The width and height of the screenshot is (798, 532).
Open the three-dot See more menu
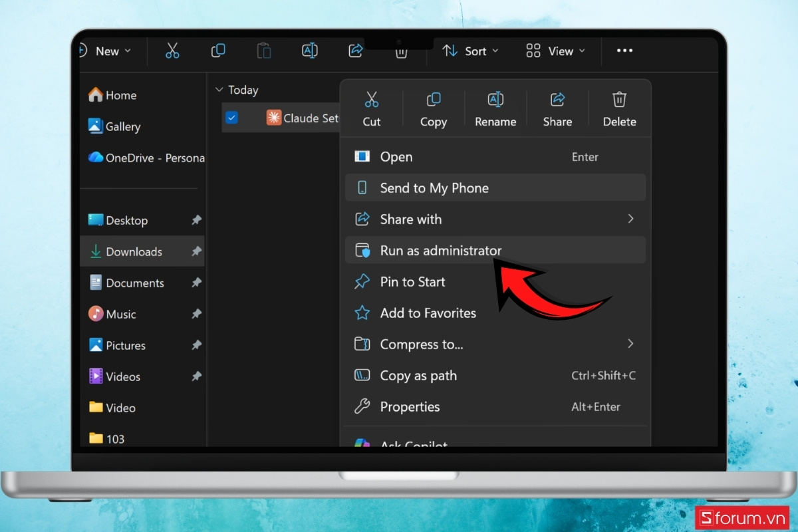tap(624, 51)
